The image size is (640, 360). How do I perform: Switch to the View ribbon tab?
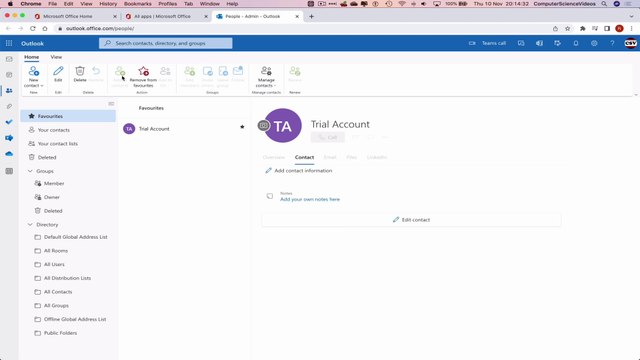click(x=56, y=57)
